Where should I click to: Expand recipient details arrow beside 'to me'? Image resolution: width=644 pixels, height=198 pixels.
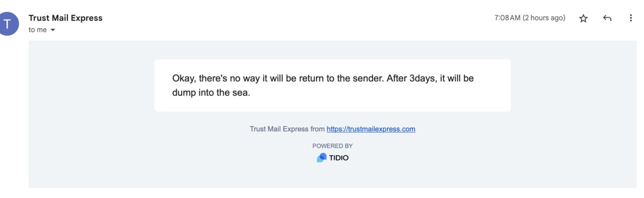(53, 30)
